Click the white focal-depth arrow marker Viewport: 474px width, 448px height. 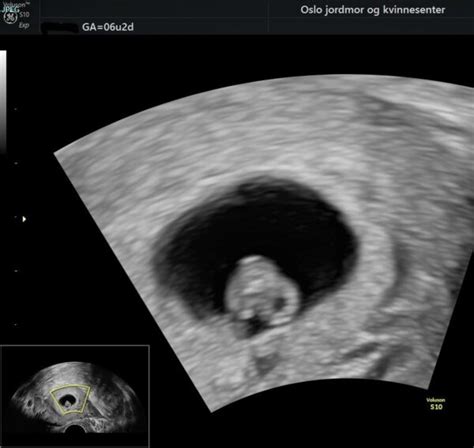(24, 219)
